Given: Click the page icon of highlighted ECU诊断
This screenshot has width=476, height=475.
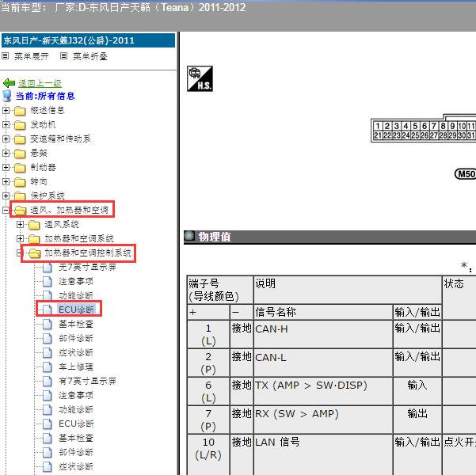Looking at the screenshot, I should 48,310.
